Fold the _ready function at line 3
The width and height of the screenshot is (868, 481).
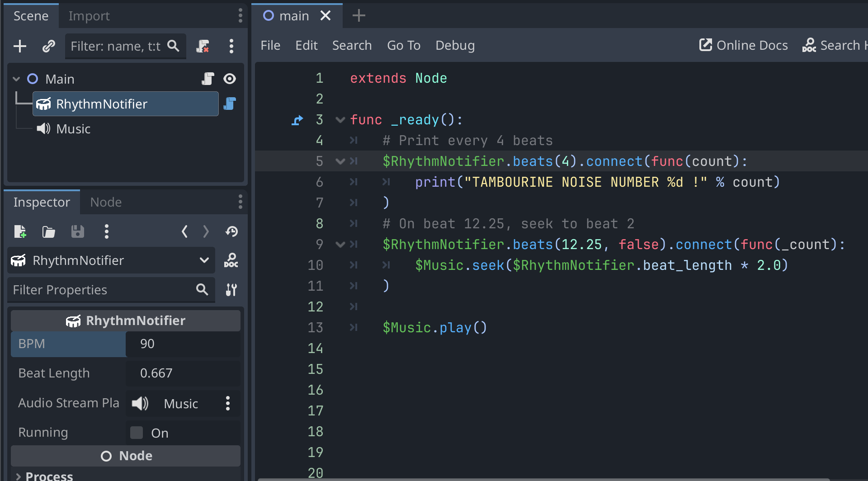(x=340, y=120)
